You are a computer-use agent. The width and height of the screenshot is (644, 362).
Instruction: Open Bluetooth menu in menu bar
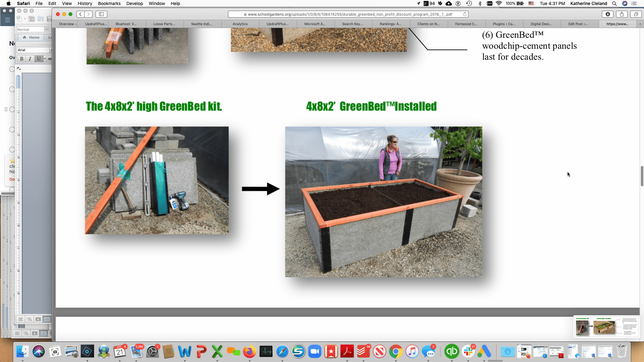coord(480,3)
